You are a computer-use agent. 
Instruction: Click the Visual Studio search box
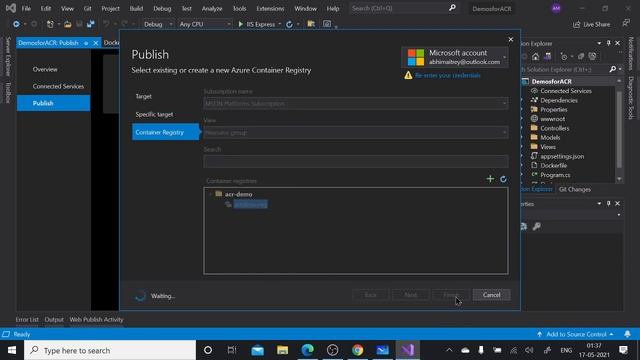[x=403, y=8]
